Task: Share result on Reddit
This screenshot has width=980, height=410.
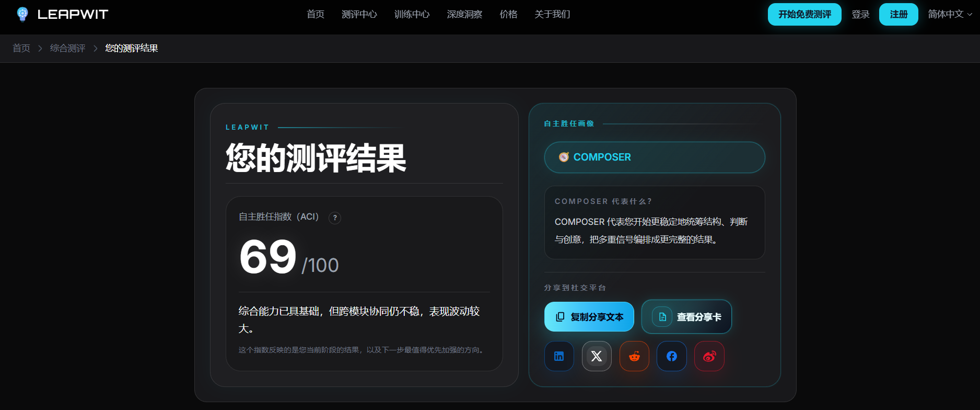Action: (x=634, y=356)
